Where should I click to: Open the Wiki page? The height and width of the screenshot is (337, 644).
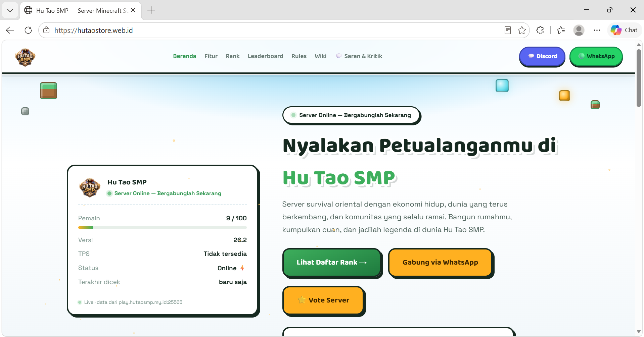(x=320, y=56)
